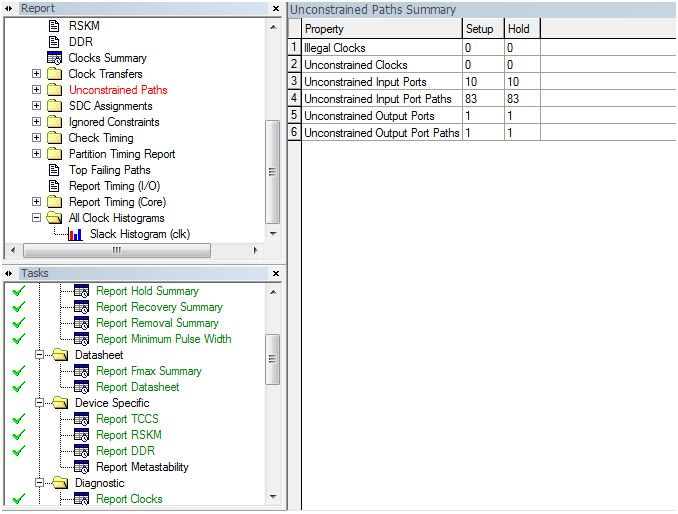
Task: Click Tasks panel scroll up arrow
Action: pyautogui.click(x=273, y=292)
